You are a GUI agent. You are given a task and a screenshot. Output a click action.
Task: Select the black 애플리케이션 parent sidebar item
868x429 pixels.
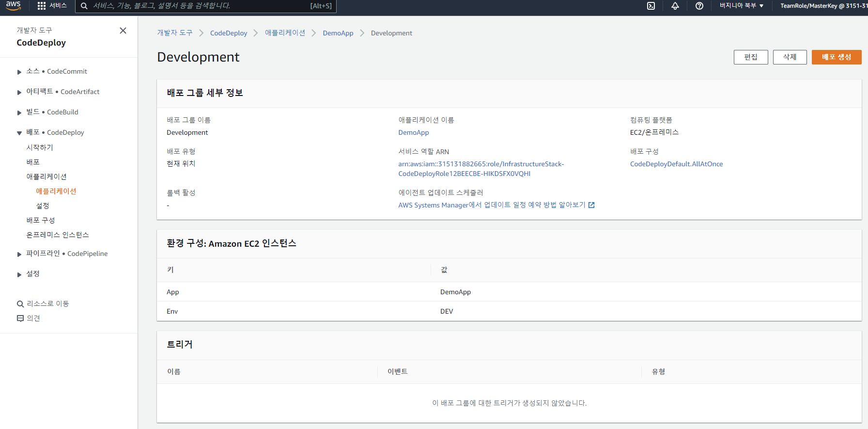(x=46, y=176)
